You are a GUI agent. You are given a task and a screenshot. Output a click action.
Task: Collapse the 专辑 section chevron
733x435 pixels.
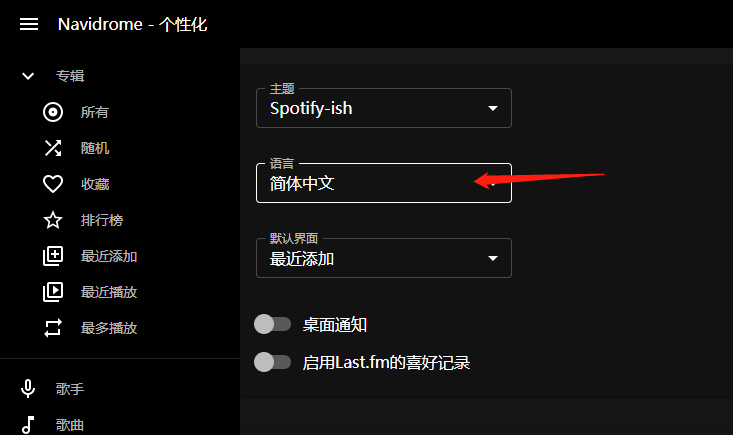tap(28, 76)
